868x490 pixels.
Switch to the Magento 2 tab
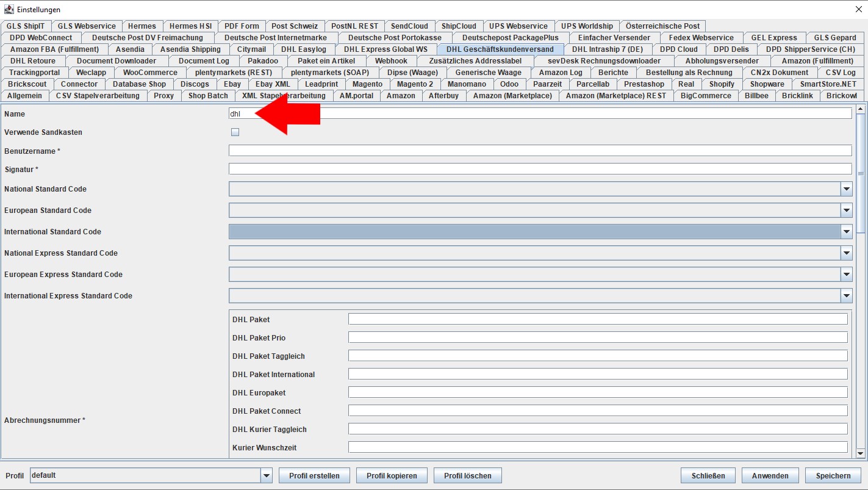[x=415, y=84]
